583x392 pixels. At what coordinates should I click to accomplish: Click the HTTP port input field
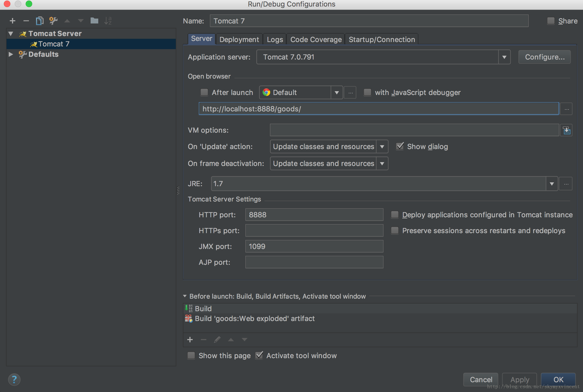(x=314, y=215)
